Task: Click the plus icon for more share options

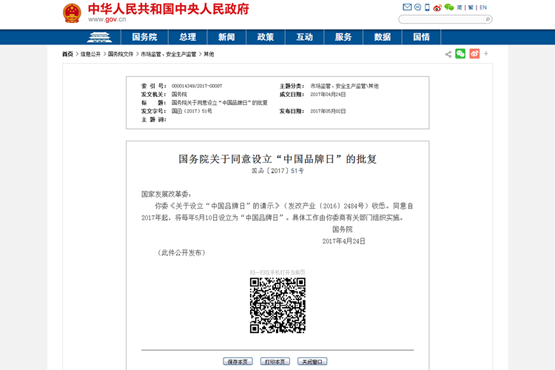Action: coord(486,54)
